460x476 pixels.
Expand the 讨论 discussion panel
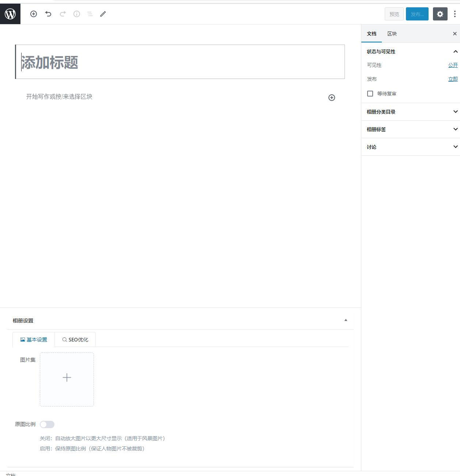tap(411, 147)
